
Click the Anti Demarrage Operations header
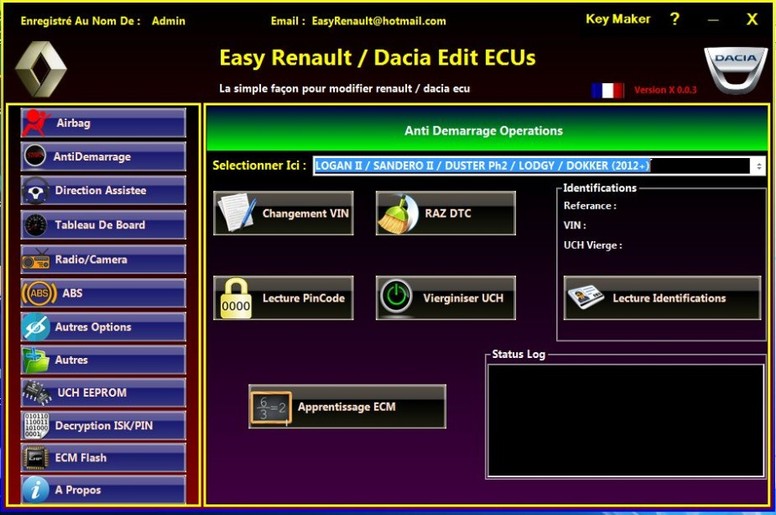pos(484,131)
